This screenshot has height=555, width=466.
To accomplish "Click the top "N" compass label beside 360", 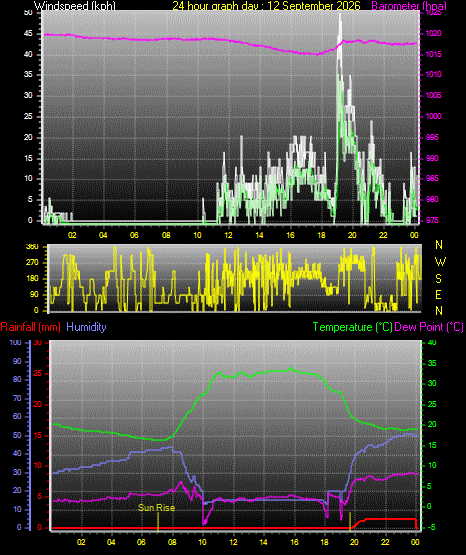I will pyautogui.click(x=439, y=245).
